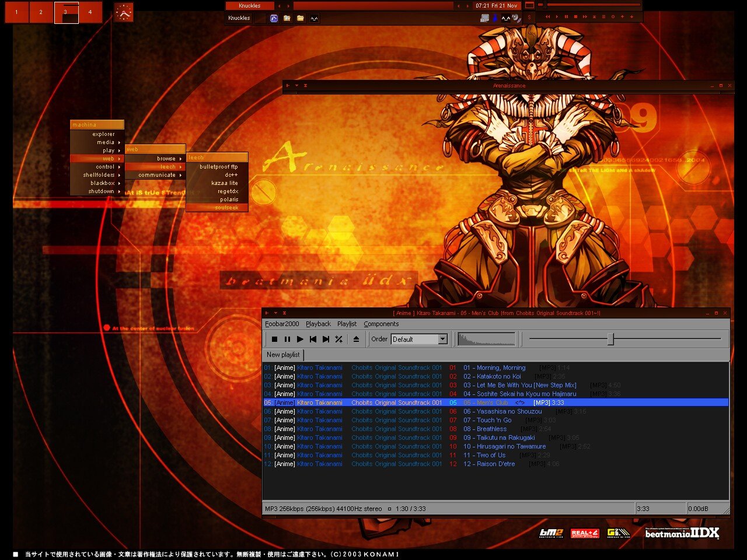Switch to workspace 4
The height and width of the screenshot is (560, 747).
coord(90,12)
